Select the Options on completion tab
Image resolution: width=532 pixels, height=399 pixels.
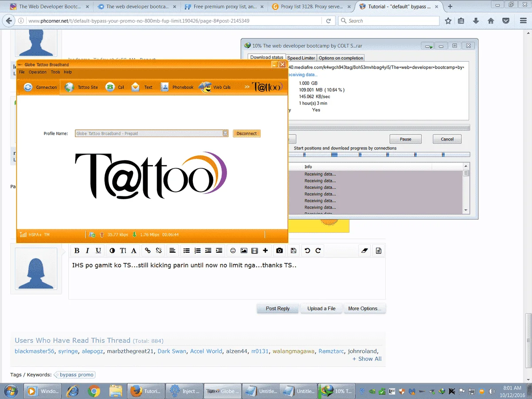point(341,58)
